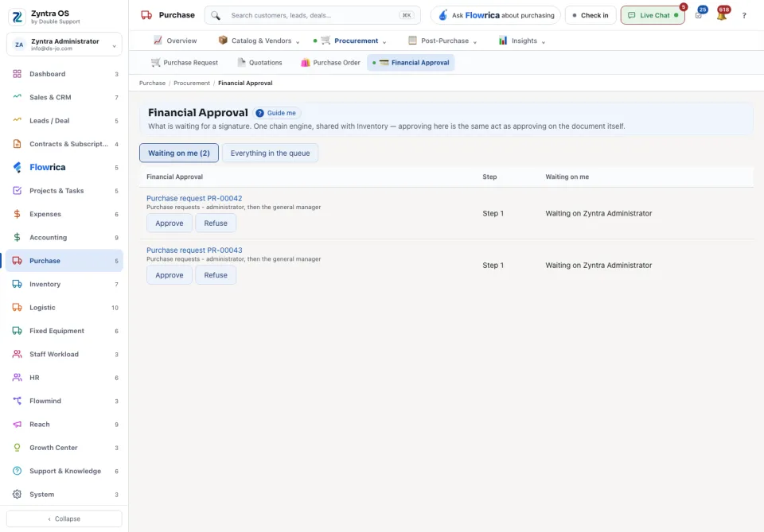Click the Sales & CRM sidebar icon

click(x=17, y=97)
